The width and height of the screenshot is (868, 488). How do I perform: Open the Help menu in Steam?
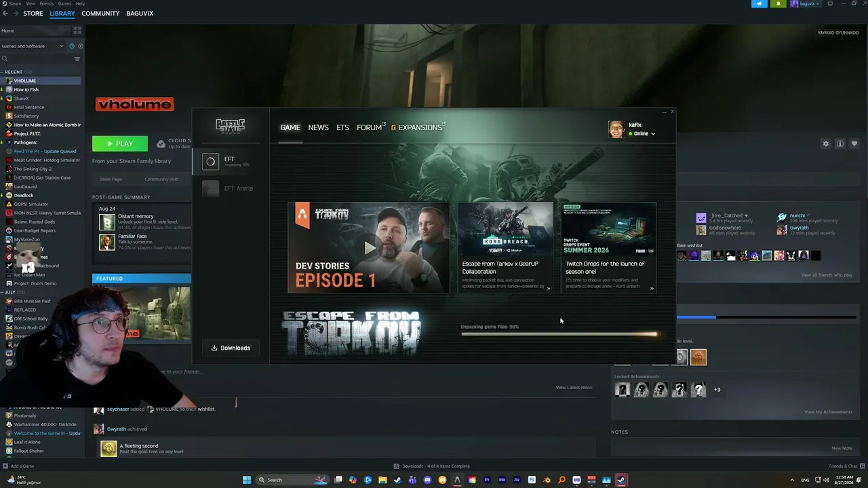coord(81,3)
